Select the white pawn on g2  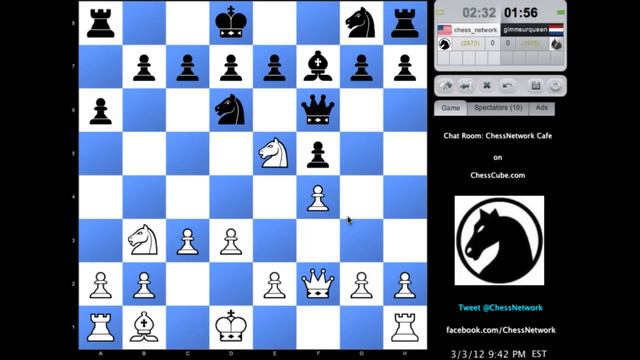tap(361, 284)
